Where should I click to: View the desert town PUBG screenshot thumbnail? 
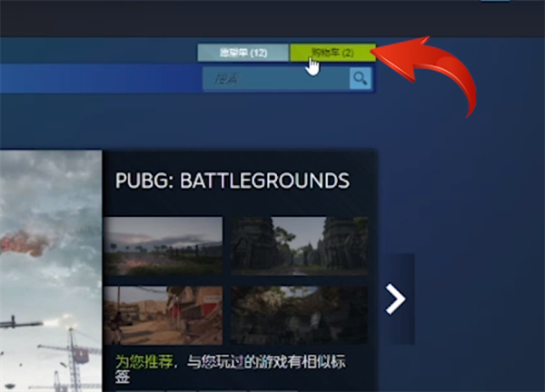pyautogui.click(x=163, y=315)
